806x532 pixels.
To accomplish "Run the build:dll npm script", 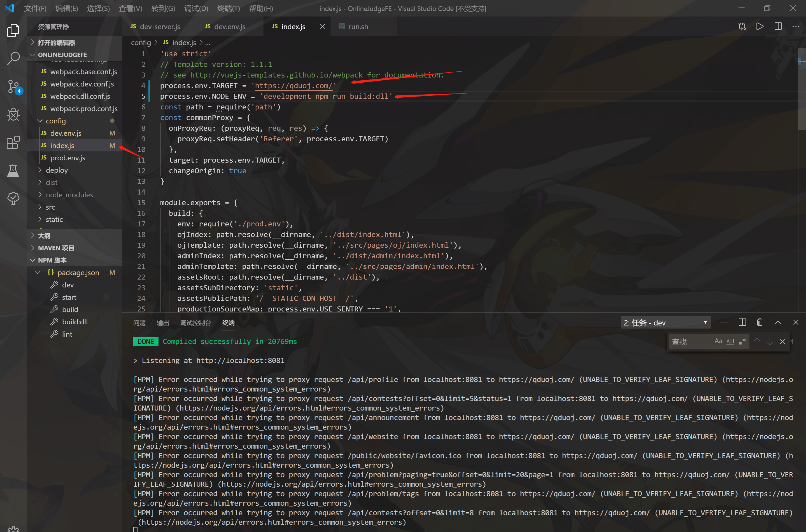I will point(75,322).
